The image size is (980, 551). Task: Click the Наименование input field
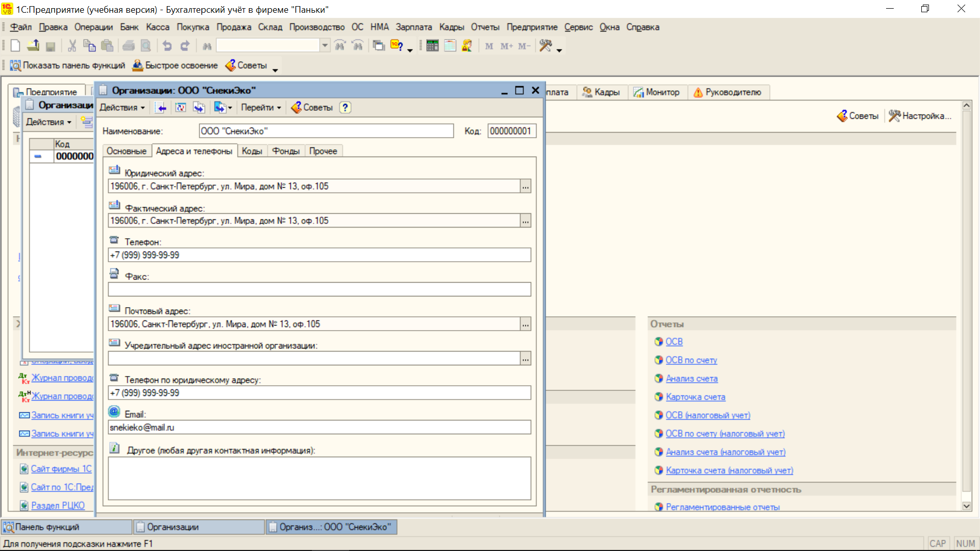pos(326,131)
